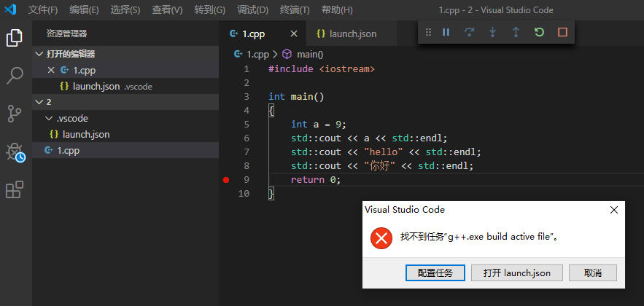Open the 选择(S) menu
The height and width of the screenshot is (306, 644).
[x=125, y=10]
